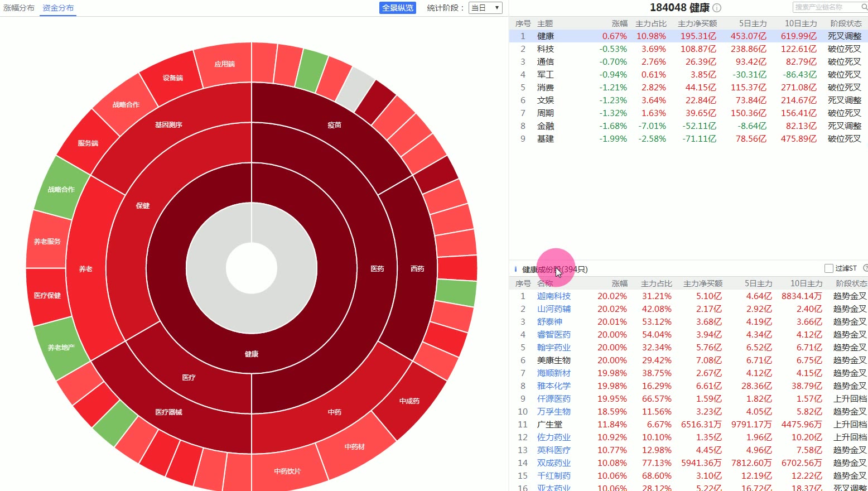Select the 军工 theme row
This screenshot has width=868, height=491.
[688, 74]
